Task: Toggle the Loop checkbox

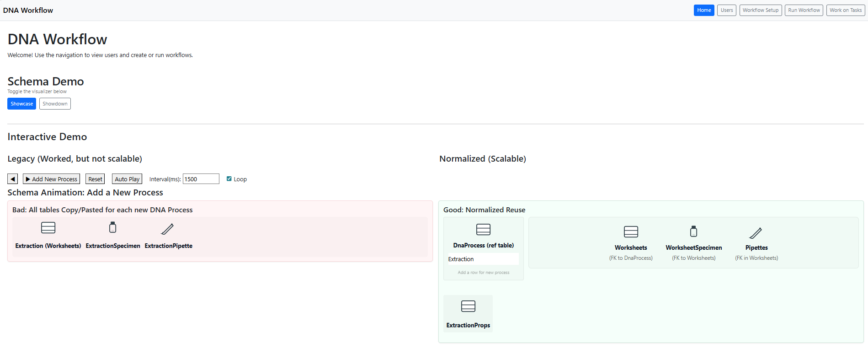Action: click(229, 179)
